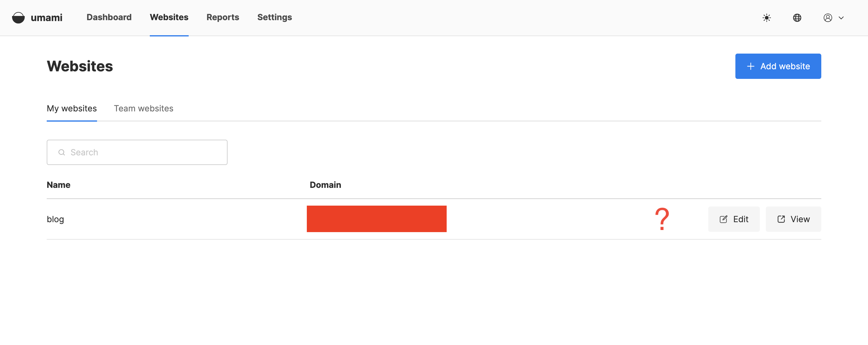Click the plus icon inside Add website

tap(751, 66)
